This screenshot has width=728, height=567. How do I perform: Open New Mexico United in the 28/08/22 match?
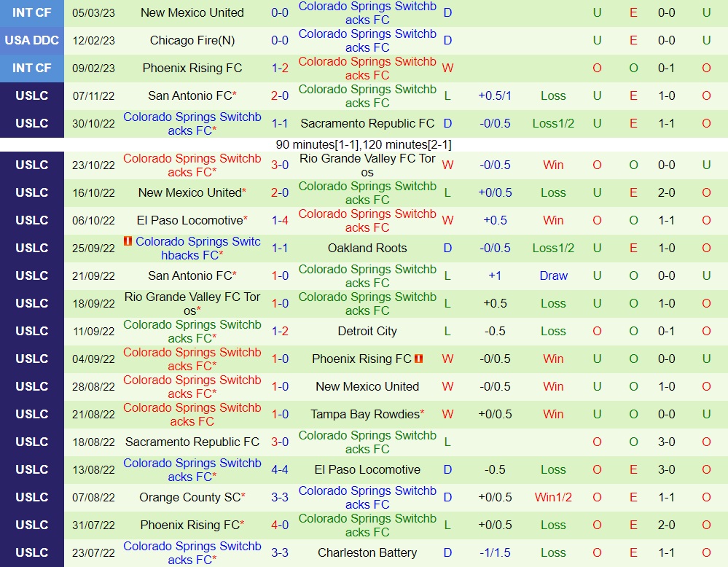[367, 386]
